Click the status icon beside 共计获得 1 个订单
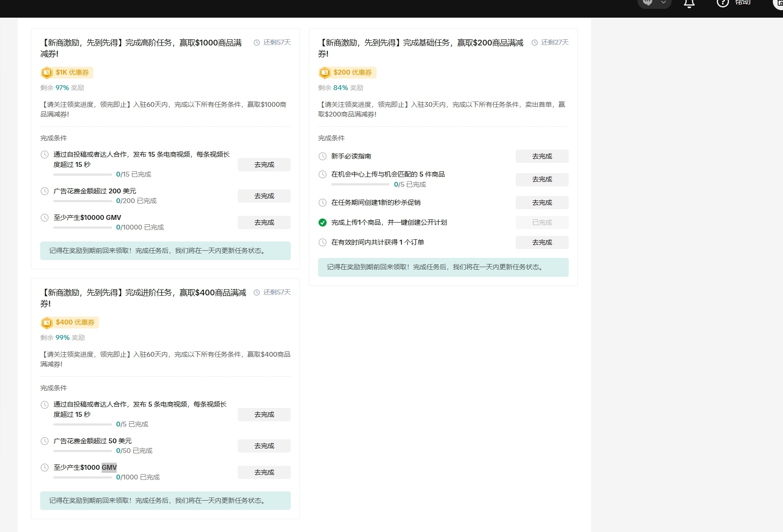This screenshot has width=783, height=532. 323,242
